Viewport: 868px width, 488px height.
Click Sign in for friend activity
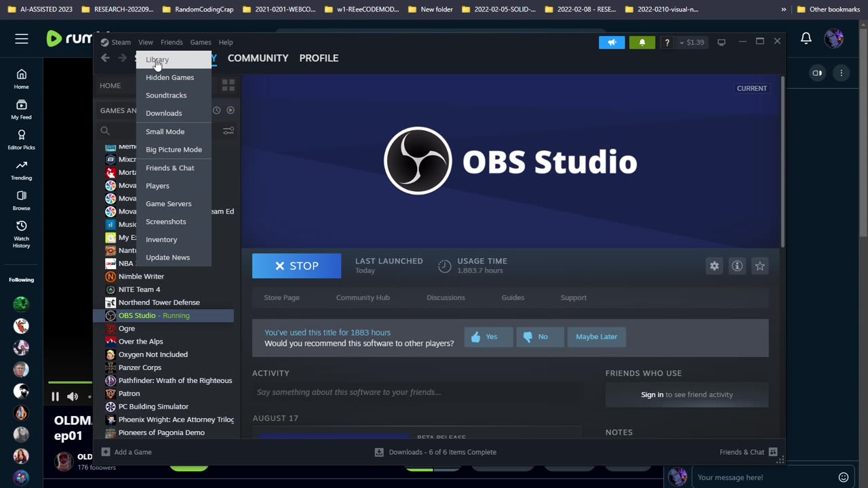(x=652, y=394)
